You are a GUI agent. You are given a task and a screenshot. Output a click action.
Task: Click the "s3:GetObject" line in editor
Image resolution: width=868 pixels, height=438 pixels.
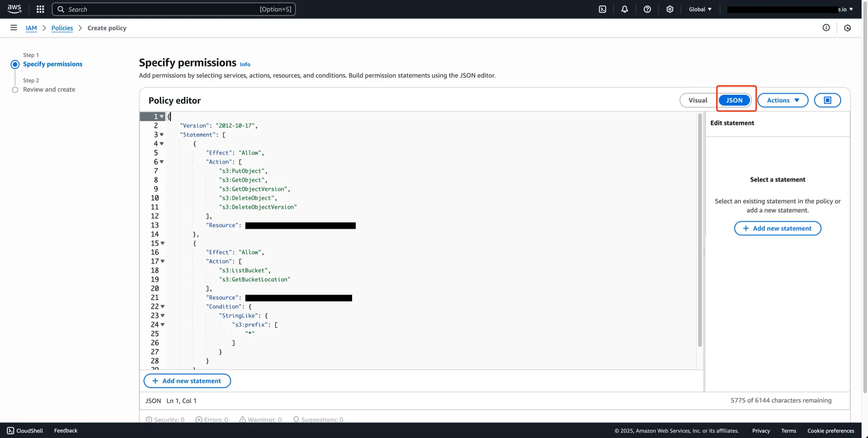tap(243, 180)
